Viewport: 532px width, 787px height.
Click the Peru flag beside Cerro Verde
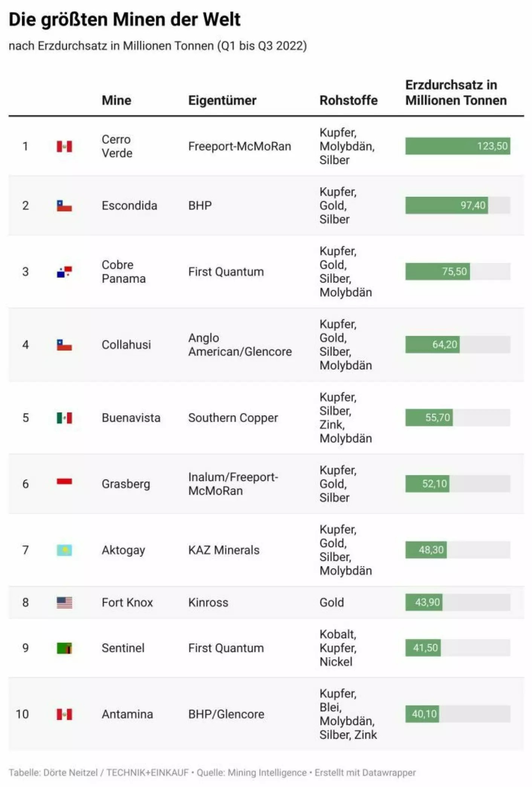coord(64,146)
